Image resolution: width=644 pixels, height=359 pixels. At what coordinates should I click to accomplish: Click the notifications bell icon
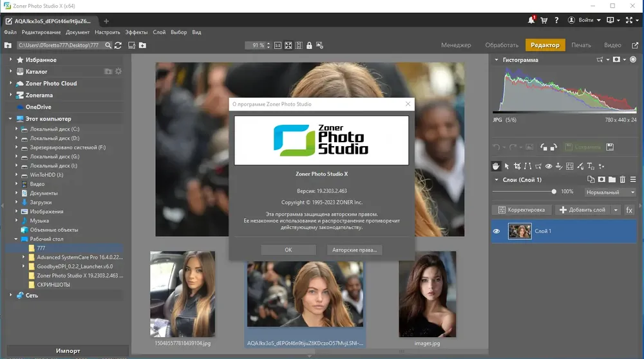531,20
